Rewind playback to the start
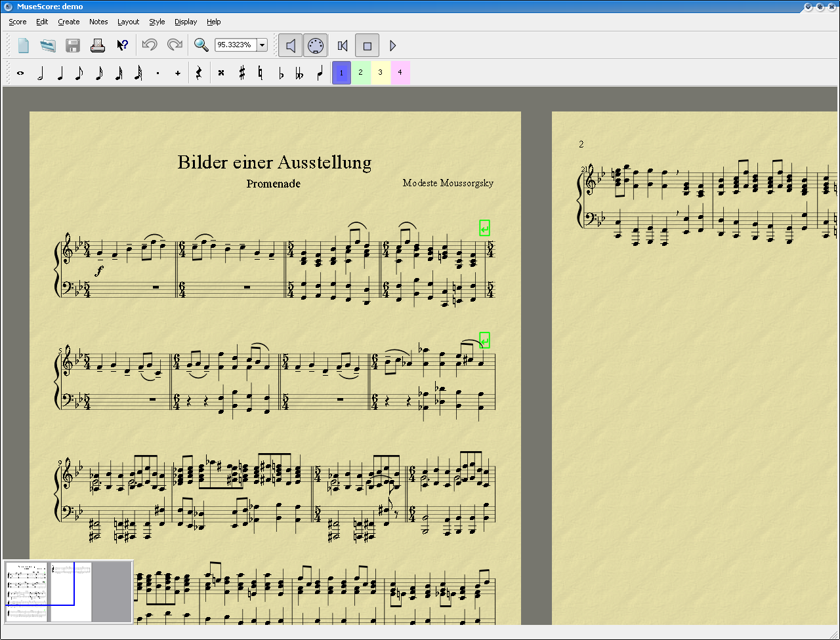The image size is (840, 640). click(x=342, y=45)
